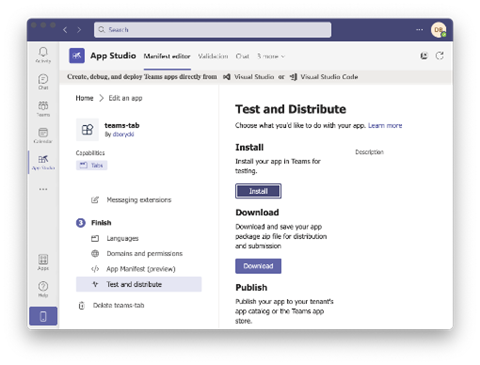Go back with the left arrow
Screen dimensions: 480x365
[65, 30]
